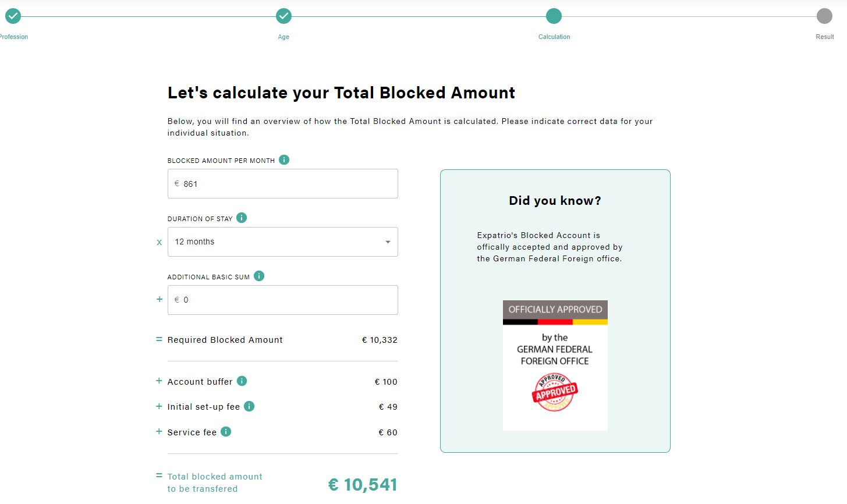
Task: Click info icon beside Additional Basic Sum
Action: pos(259,276)
